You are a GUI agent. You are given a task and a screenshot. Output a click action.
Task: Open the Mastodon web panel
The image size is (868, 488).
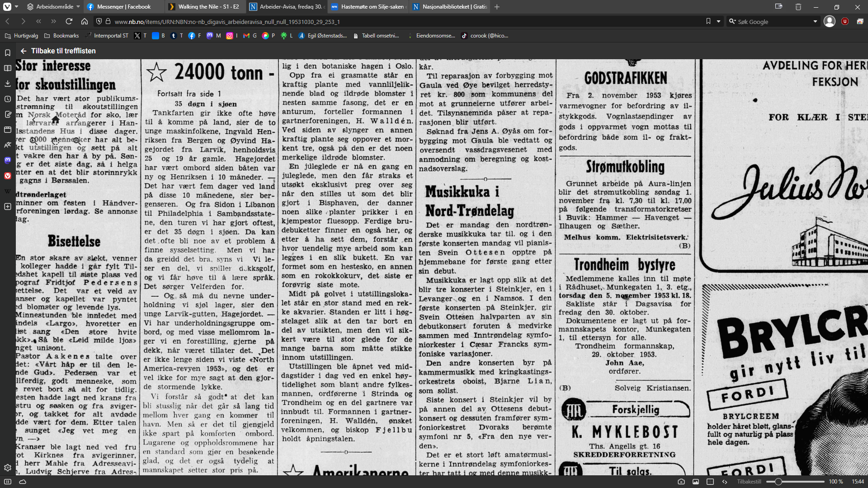click(x=8, y=160)
